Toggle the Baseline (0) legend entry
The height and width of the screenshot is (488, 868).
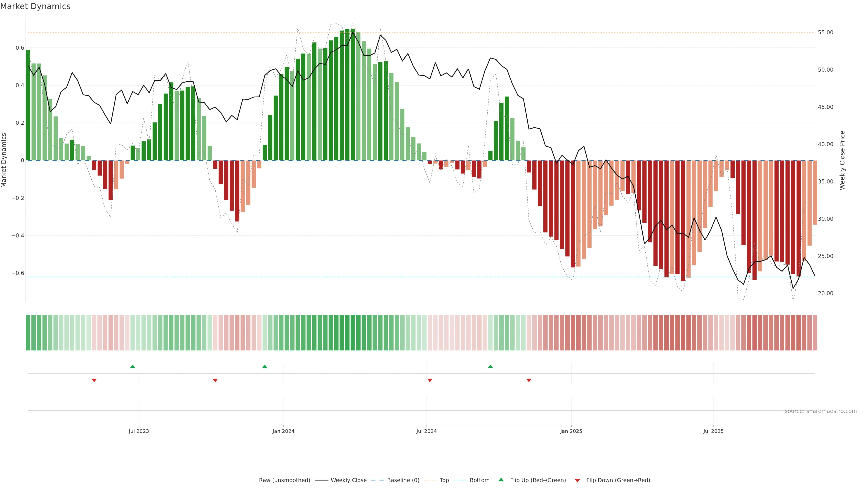403,480
